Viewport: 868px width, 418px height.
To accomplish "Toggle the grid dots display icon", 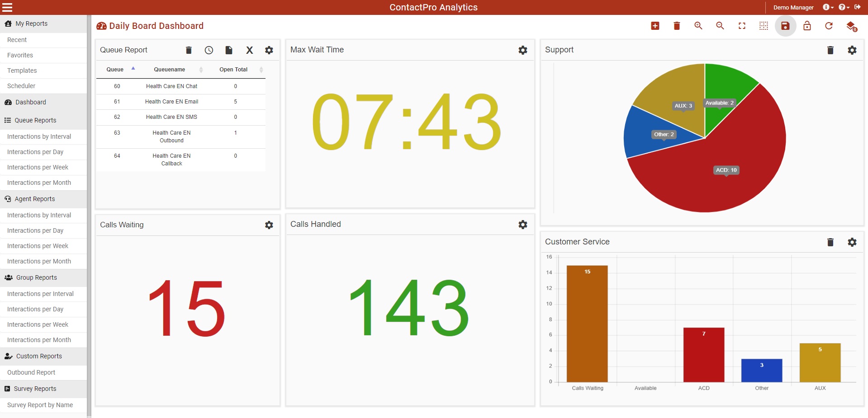I will coord(764,26).
